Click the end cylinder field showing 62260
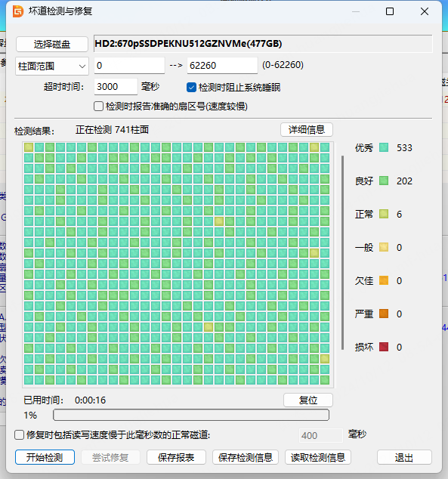The height and width of the screenshot is (479, 448). 222,66
